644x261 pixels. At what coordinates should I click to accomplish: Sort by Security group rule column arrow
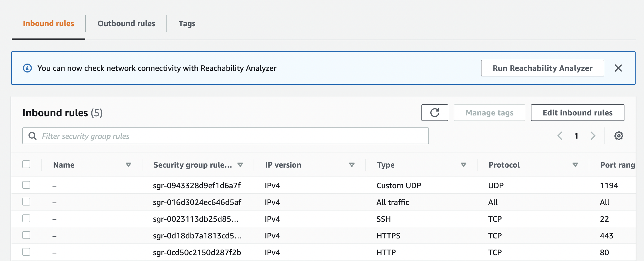click(x=240, y=165)
